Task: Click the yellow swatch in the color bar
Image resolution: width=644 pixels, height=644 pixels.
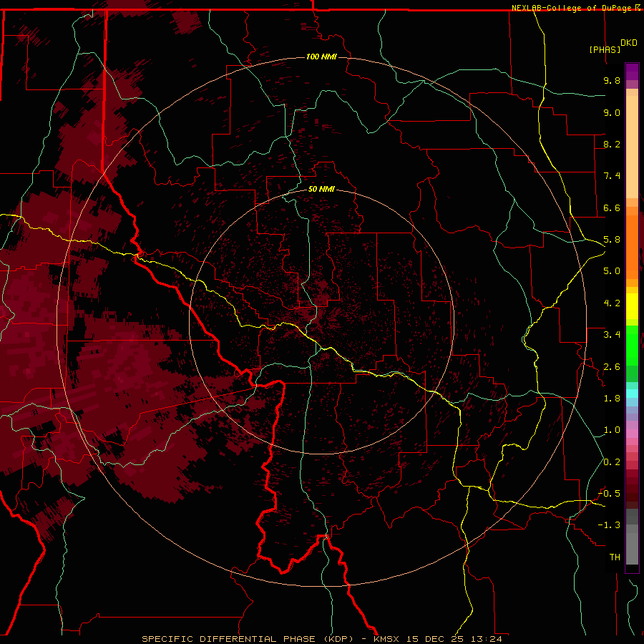Action: tap(632, 306)
